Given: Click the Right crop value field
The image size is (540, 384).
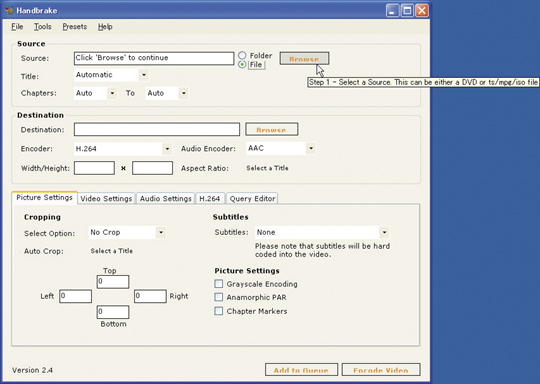Looking at the screenshot, I should pos(150,296).
